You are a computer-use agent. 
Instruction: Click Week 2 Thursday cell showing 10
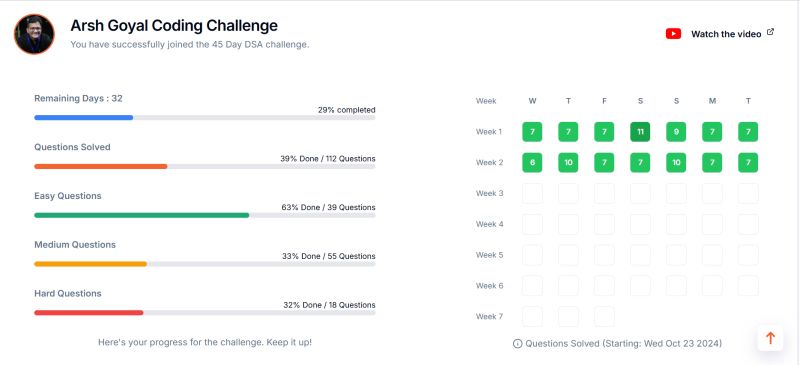568,162
